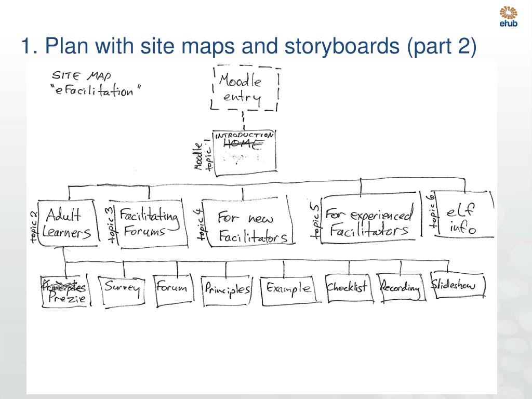Select the "Checklist" box

(x=349, y=288)
